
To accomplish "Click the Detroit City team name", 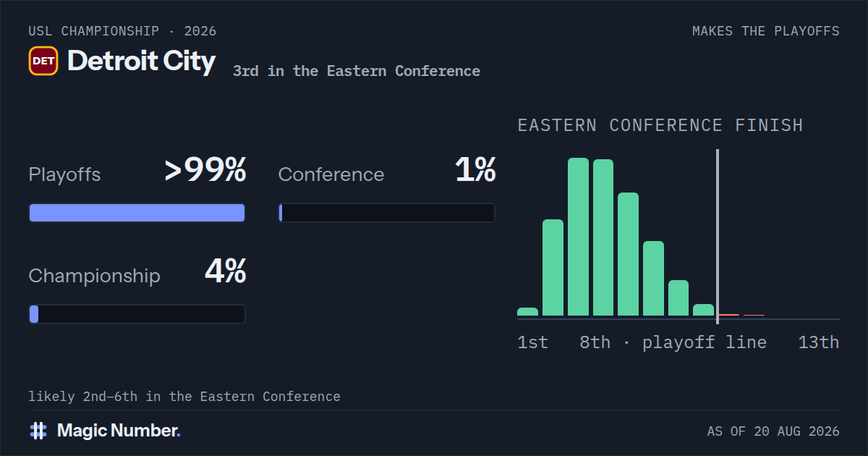I will 141,61.
